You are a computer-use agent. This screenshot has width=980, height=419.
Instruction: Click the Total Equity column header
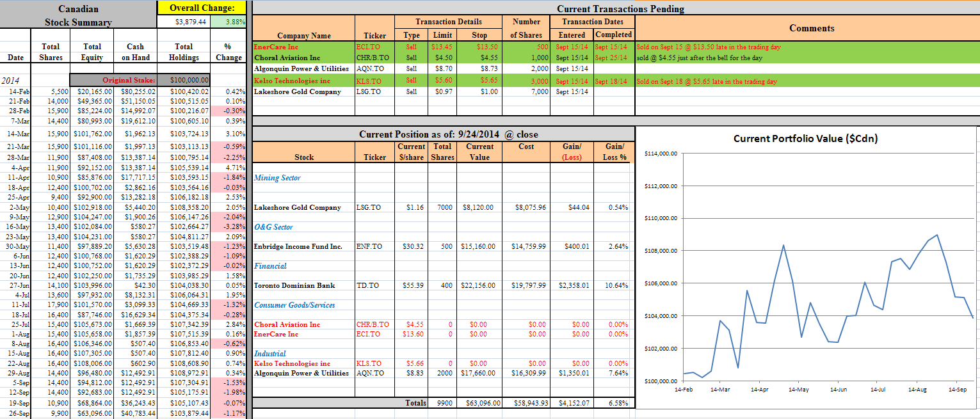[x=92, y=52]
